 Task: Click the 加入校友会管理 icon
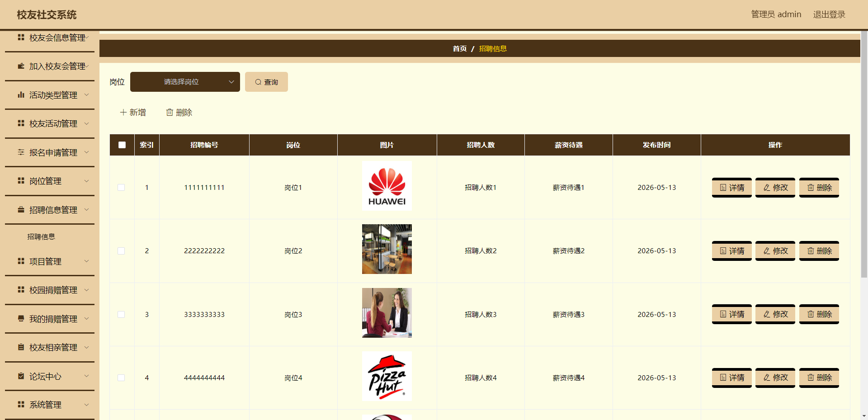coord(21,66)
